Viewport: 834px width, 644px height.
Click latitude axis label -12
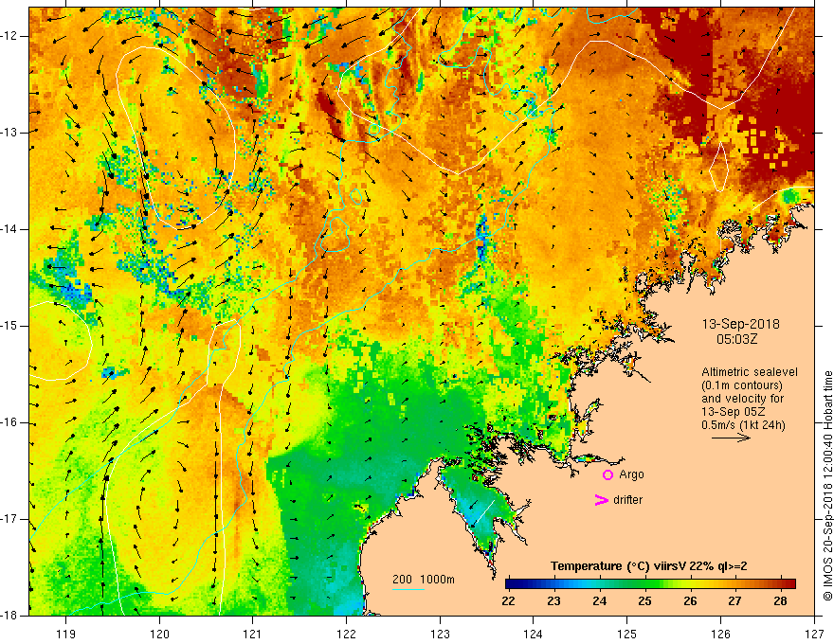(9, 36)
